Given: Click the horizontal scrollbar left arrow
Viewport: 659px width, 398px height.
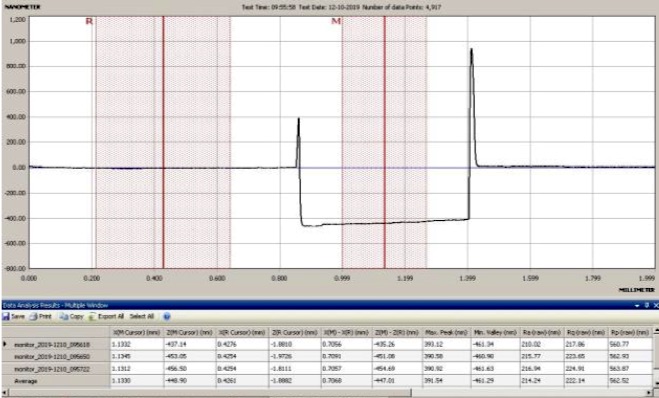Looking at the screenshot, I should (x=5, y=393).
